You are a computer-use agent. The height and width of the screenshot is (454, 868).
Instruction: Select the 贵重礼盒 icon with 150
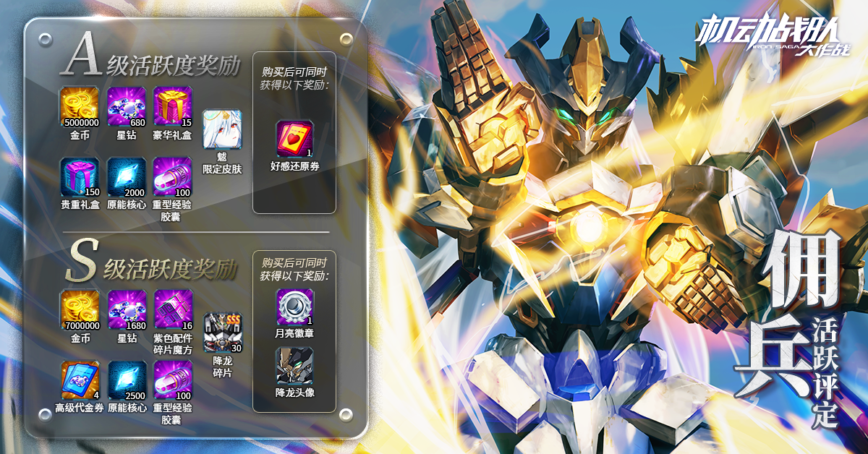80,177
